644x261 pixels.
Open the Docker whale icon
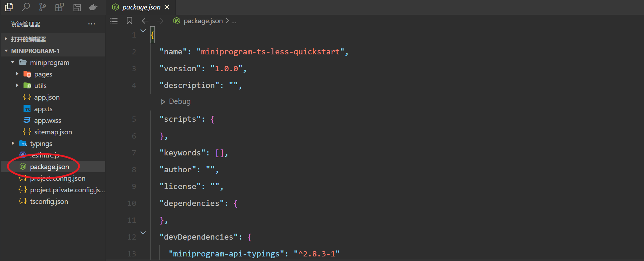click(x=93, y=7)
